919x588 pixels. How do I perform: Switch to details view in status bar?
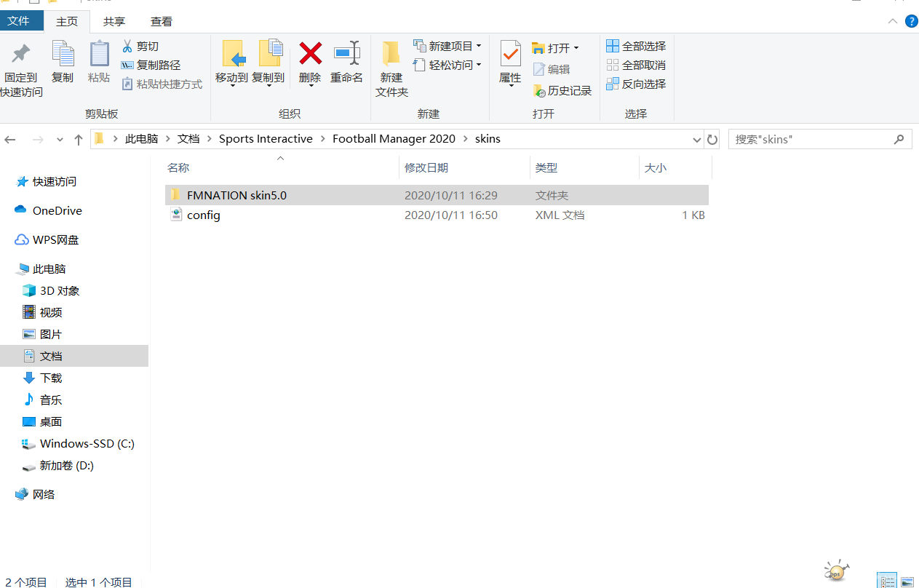click(x=887, y=581)
